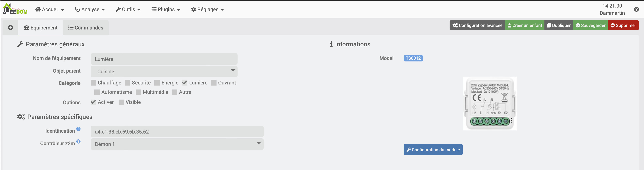Toggle the Visible option checkbox
Image resolution: width=644 pixels, height=170 pixels.
pos(121,102)
